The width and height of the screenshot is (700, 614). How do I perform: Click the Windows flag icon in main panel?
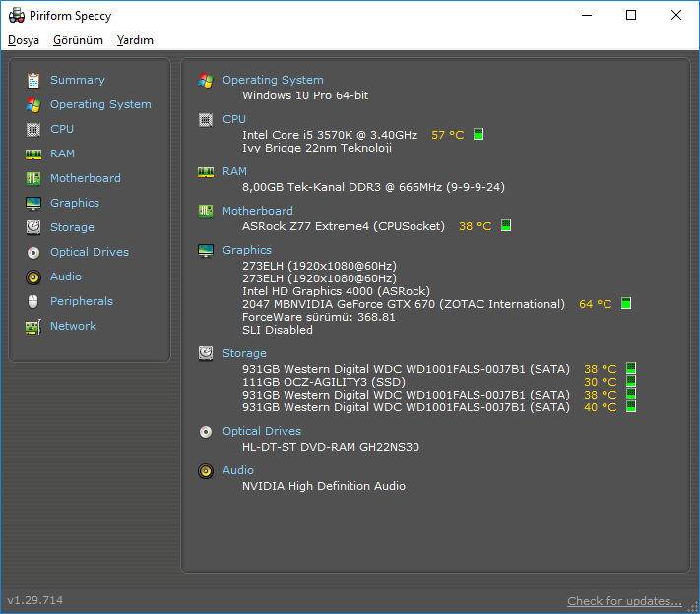coord(206,81)
